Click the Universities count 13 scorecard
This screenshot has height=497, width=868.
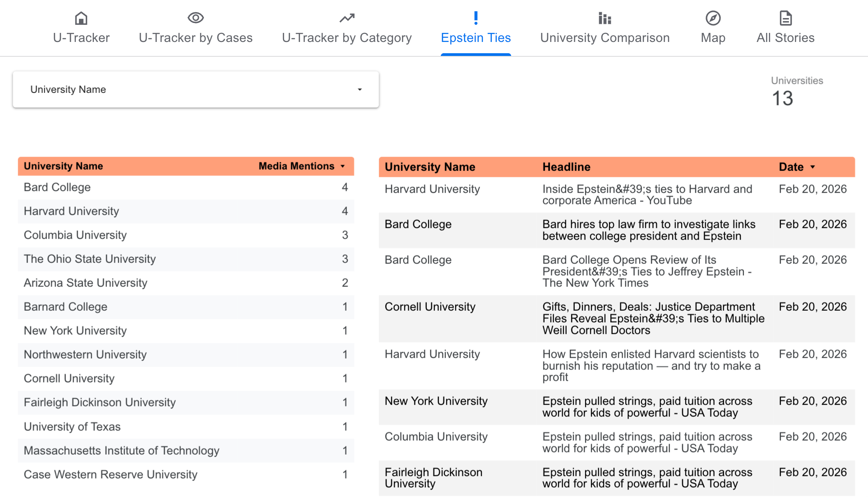[x=782, y=98]
